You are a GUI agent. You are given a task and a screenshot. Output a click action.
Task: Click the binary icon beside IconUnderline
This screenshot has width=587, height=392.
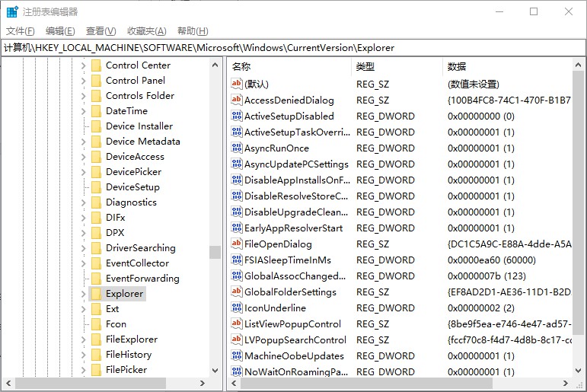click(237, 308)
